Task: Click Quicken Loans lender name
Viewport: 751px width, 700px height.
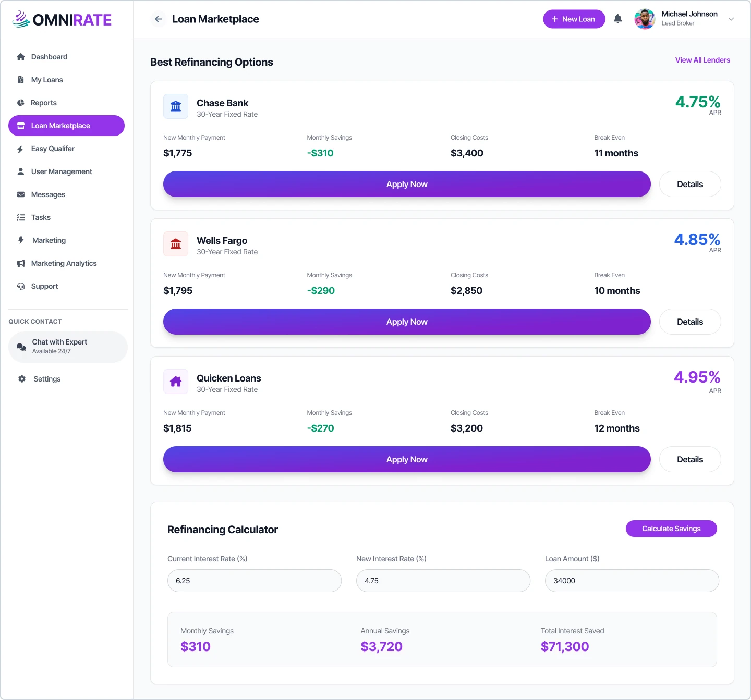Action: coord(228,378)
